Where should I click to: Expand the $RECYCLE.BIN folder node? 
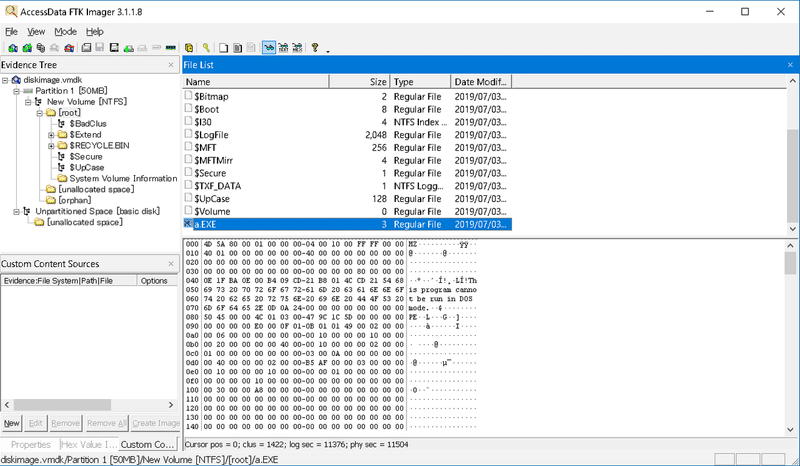point(51,146)
